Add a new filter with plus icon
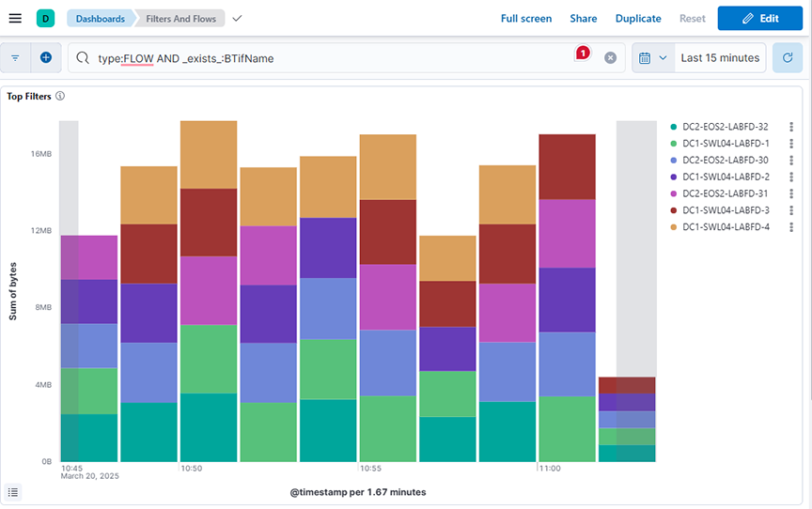 [x=45, y=57]
